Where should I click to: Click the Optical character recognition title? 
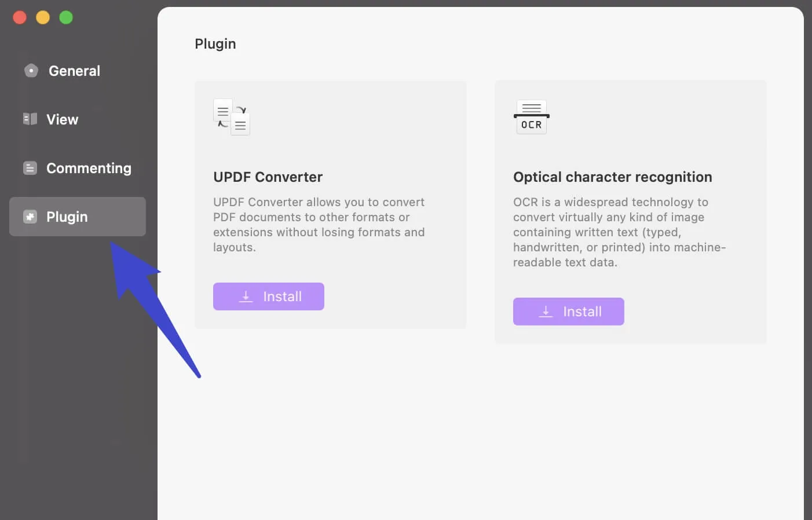tap(613, 177)
